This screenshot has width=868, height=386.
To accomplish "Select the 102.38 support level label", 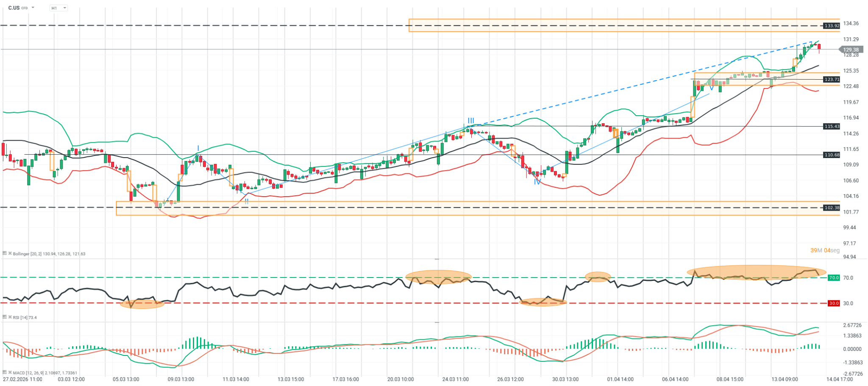I will coord(831,208).
